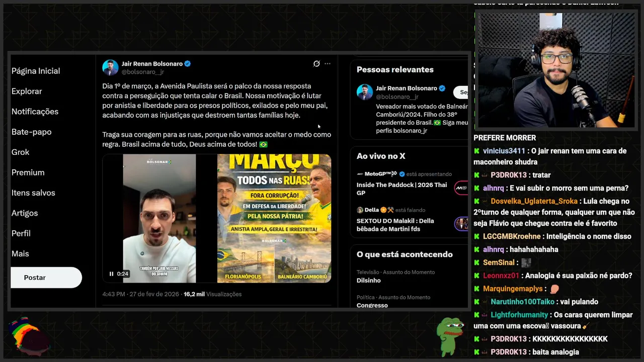
Task: Open Mais menu in sidebar
Action: (x=20, y=253)
